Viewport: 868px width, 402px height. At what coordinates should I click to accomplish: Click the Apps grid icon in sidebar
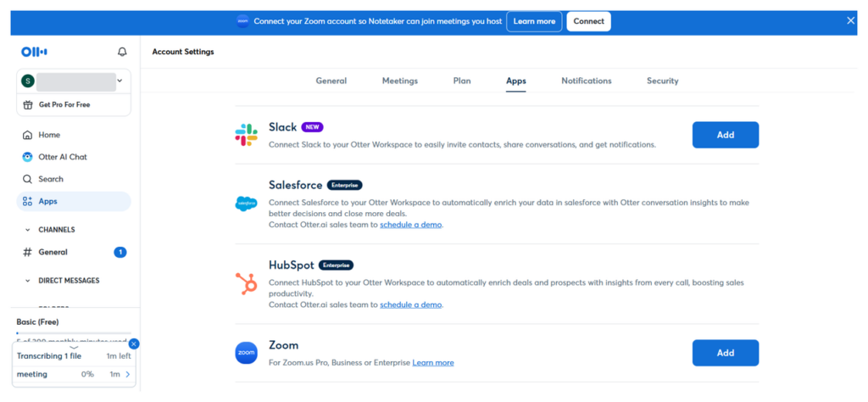point(27,202)
